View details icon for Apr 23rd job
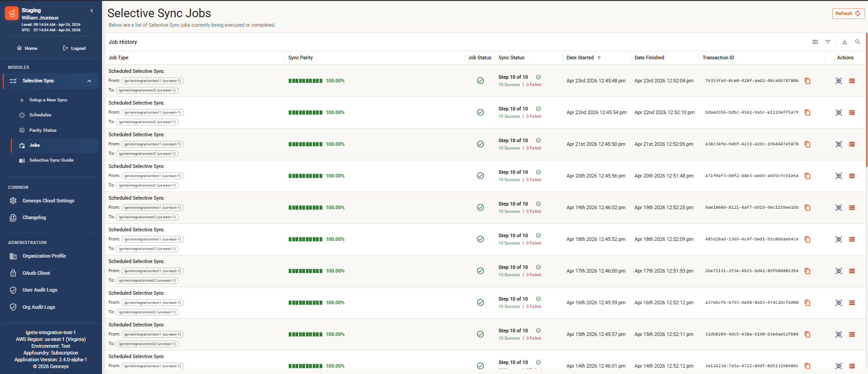The image size is (868, 374). tap(839, 81)
